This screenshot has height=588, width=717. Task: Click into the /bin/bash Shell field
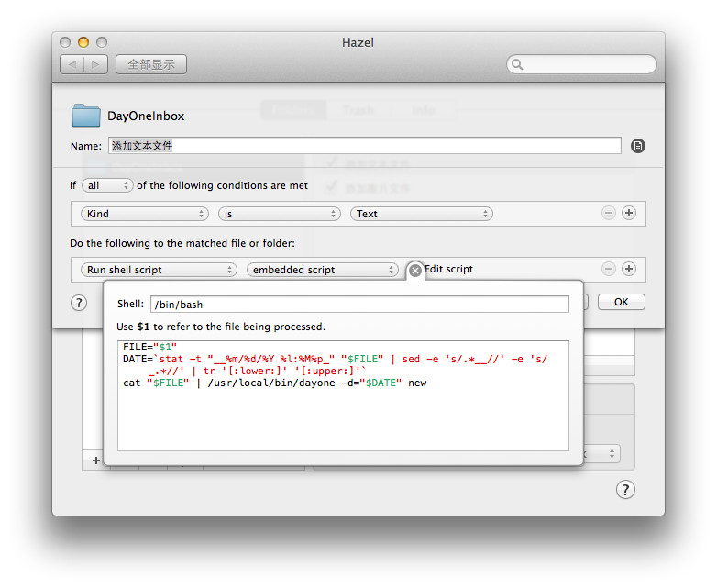(359, 304)
